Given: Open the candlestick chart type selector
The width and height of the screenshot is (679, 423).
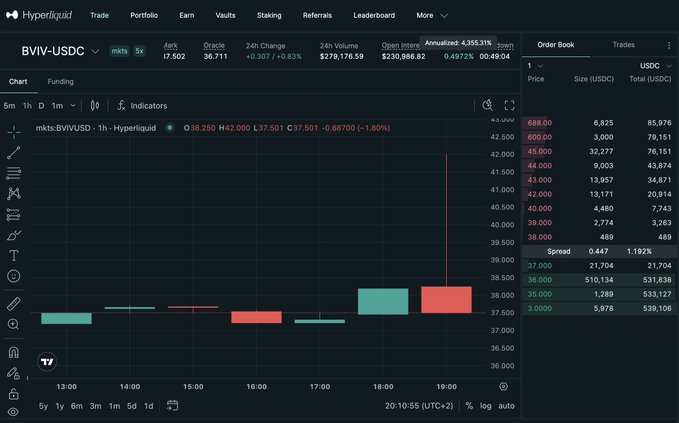Looking at the screenshot, I should click(x=95, y=106).
